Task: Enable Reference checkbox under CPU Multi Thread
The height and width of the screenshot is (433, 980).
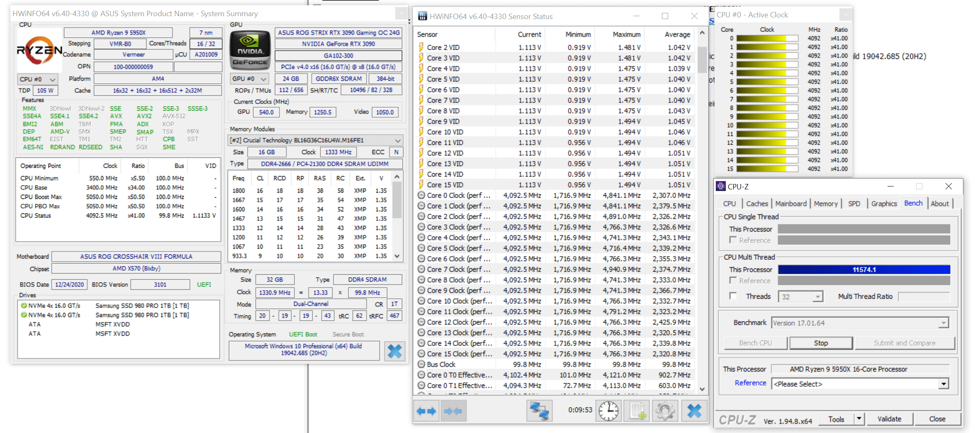Action: tap(733, 281)
